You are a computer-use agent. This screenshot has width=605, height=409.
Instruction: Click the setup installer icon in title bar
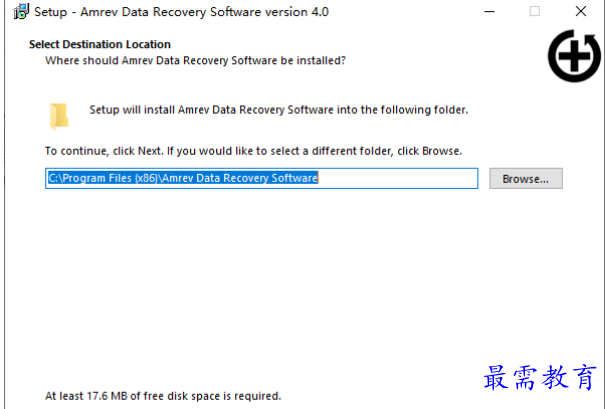coord(21,12)
